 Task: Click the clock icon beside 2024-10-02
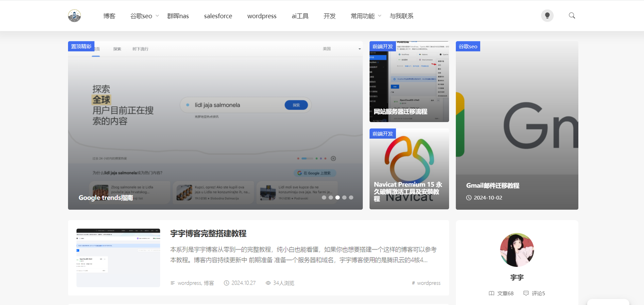pos(469,198)
